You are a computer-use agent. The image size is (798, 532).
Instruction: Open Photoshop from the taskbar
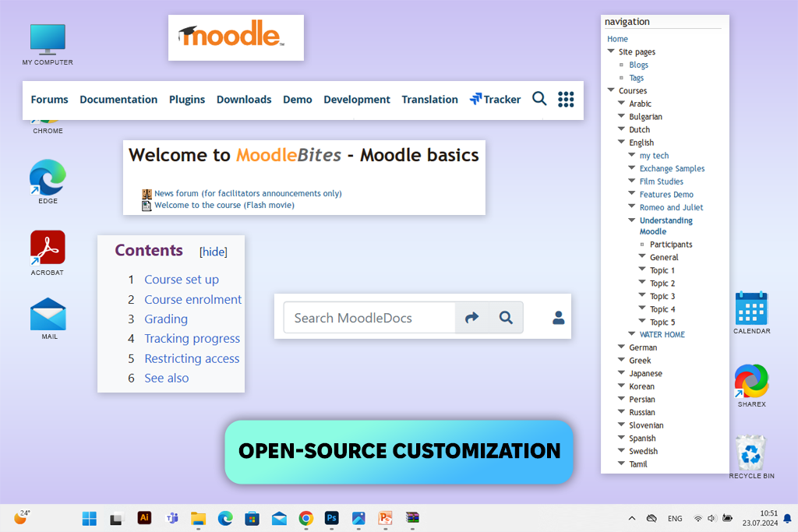[x=331, y=518]
